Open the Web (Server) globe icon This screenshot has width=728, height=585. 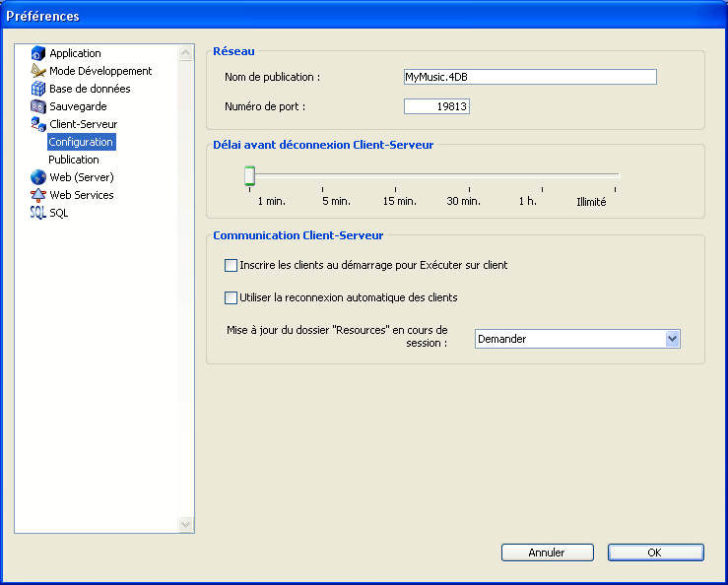[x=38, y=177]
